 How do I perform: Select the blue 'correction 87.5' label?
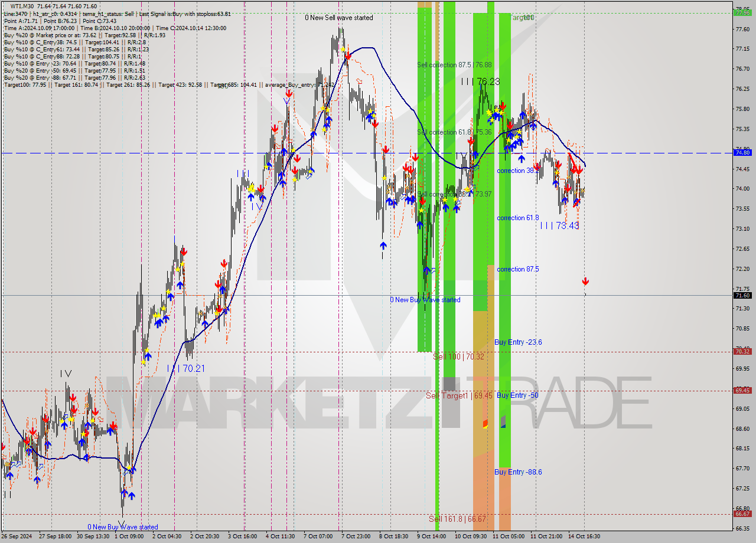tap(518, 269)
